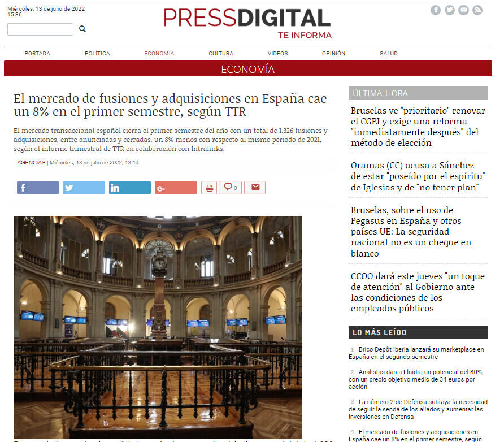Image resolution: width=504 pixels, height=442 pixels.
Task: Share the article on Facebook
Action: [38, 188]
